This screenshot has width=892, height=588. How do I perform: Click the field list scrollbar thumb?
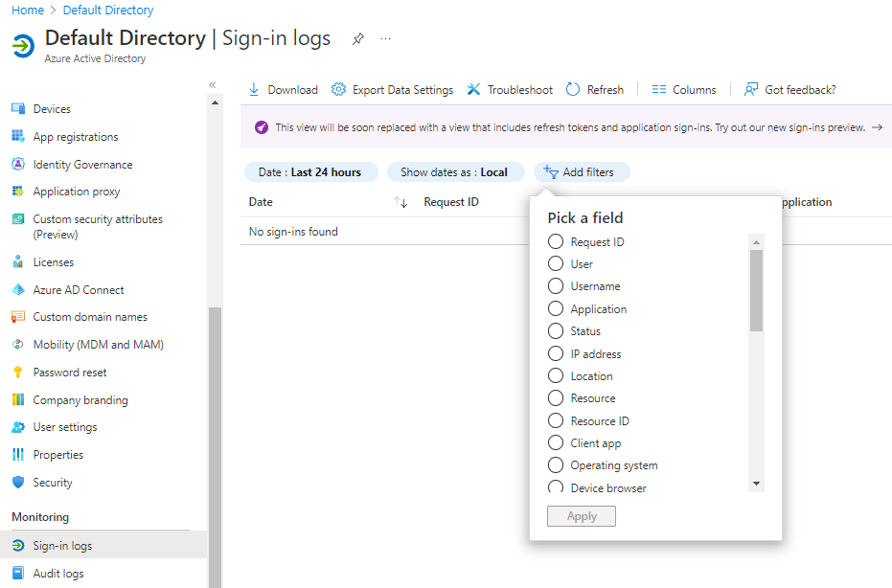click(756, 289)
